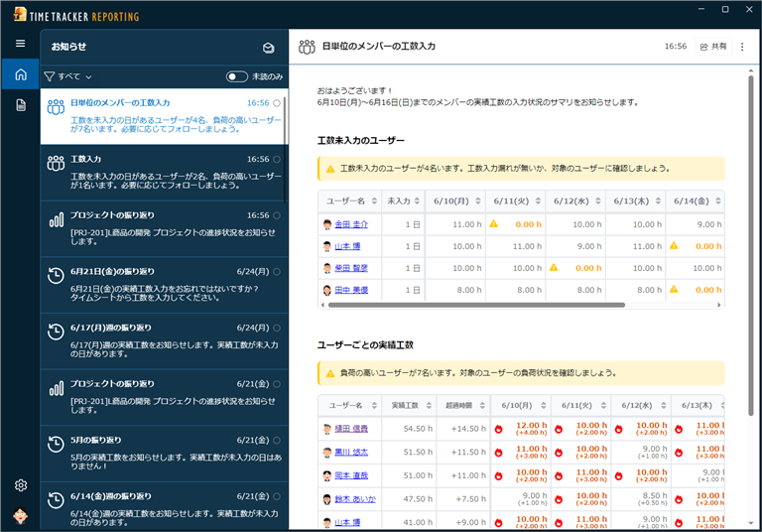Toggle read circle on プロジェクトの振り返り 16:56
This screenshot has width=762, height=532.
(x=277, y=215)
